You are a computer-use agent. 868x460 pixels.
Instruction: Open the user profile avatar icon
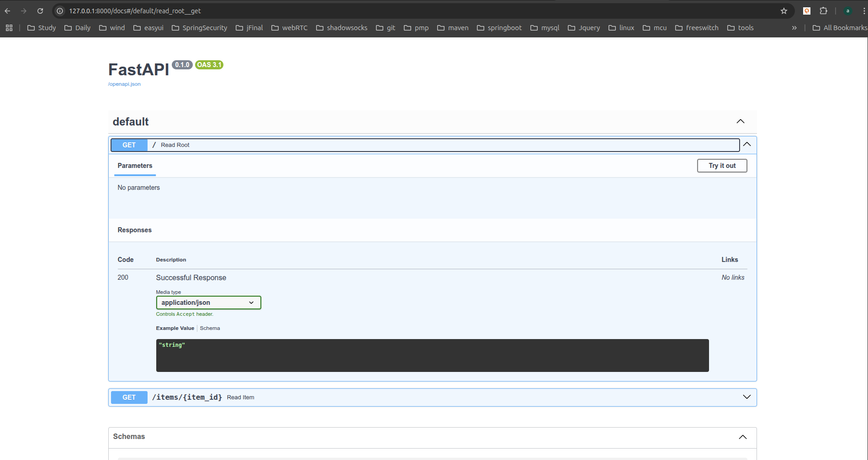pyautogui.click(x=847, y=11)
